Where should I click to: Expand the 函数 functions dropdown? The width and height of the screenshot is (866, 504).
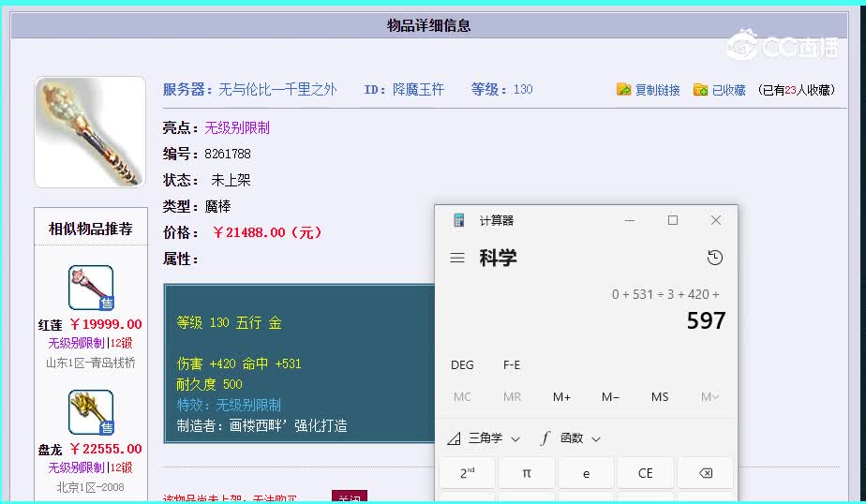pyautogui.click(x=571, y=437)
